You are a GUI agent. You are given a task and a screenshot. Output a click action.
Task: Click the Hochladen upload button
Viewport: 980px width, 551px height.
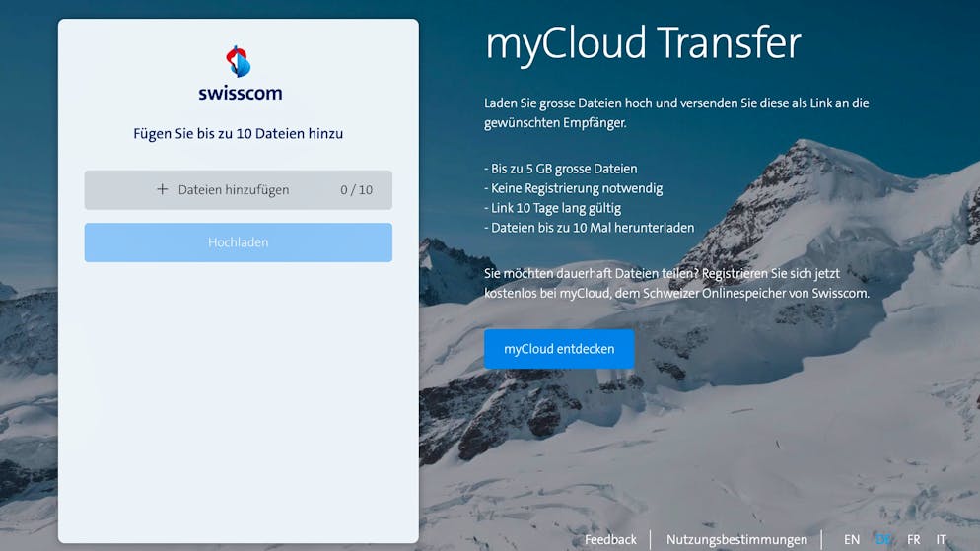[x=239, y=242]
